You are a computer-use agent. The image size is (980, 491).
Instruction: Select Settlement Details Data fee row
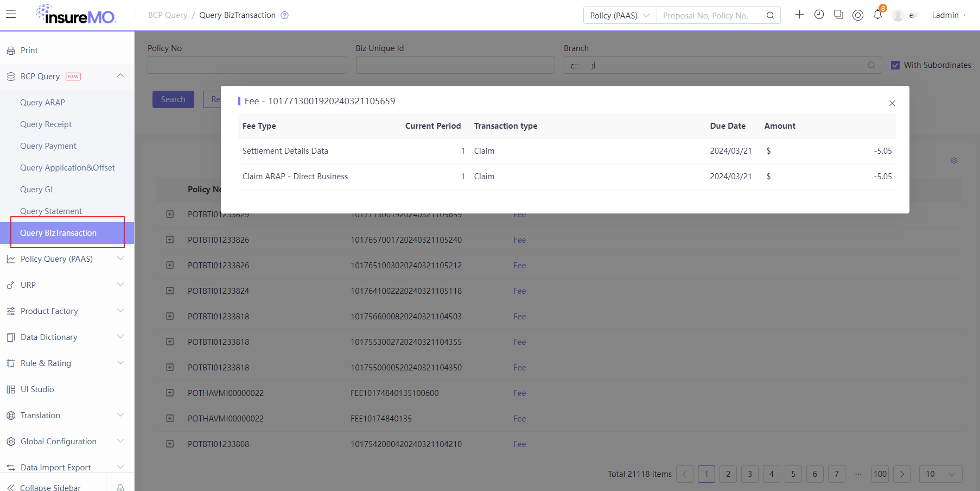(567, 151)
